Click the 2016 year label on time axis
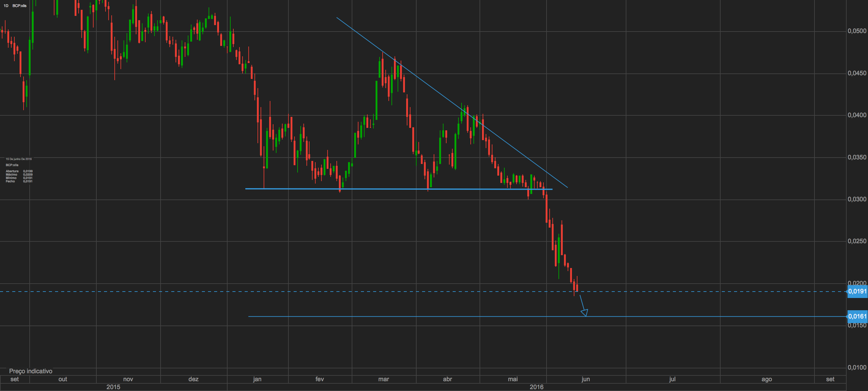This screenshot has width=868, height=391. (536, 387)
